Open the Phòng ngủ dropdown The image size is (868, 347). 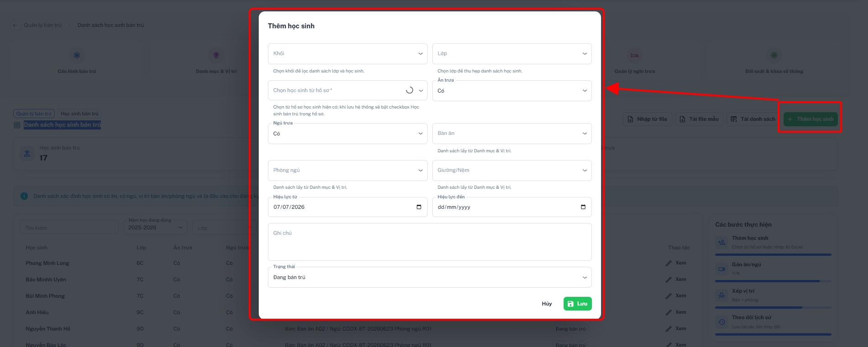pos(348,171)
